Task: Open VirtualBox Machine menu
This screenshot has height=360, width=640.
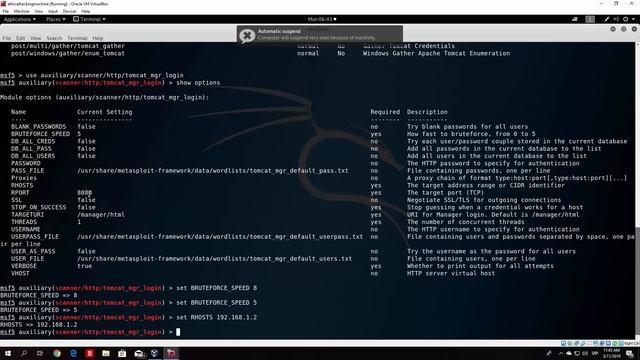Action: coord(22,11)
